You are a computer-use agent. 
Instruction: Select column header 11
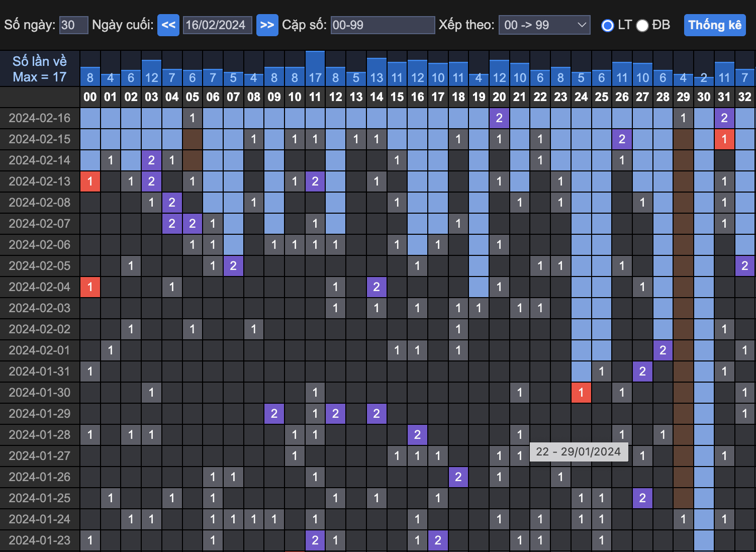coord(315,97)
